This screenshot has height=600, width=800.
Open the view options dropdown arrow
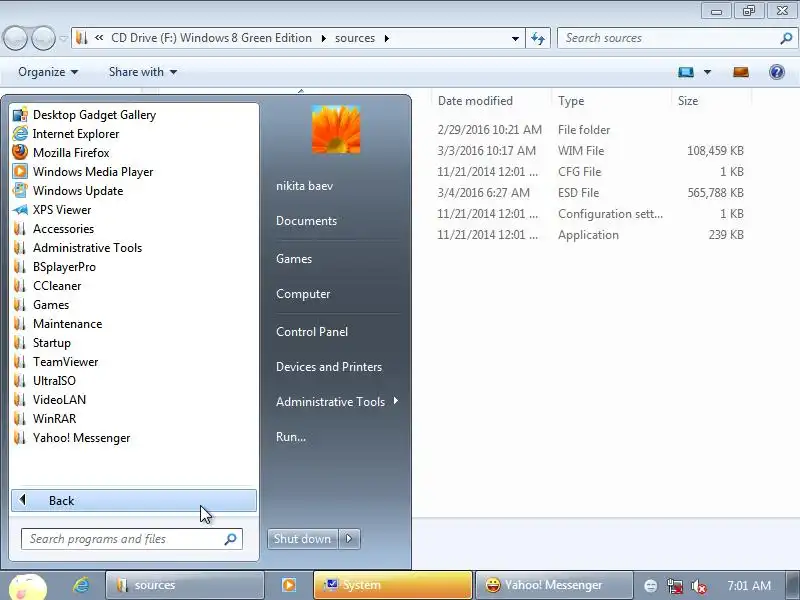(708, 72)
